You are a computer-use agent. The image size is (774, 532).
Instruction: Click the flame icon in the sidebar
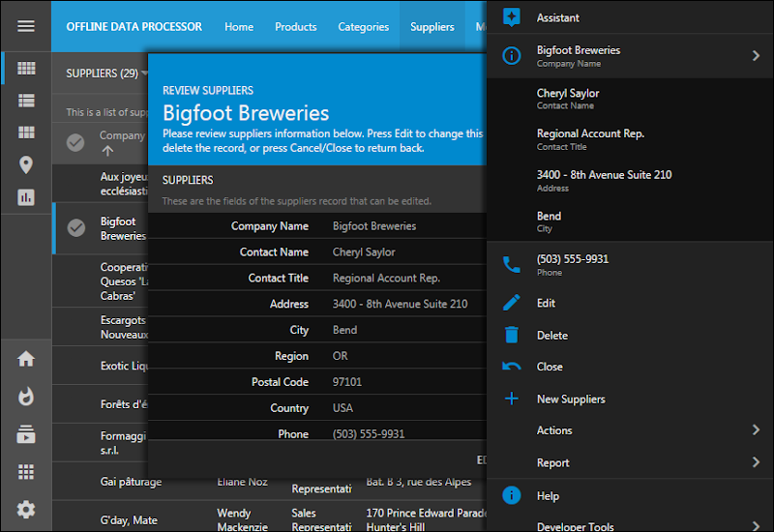click(26, 397)
